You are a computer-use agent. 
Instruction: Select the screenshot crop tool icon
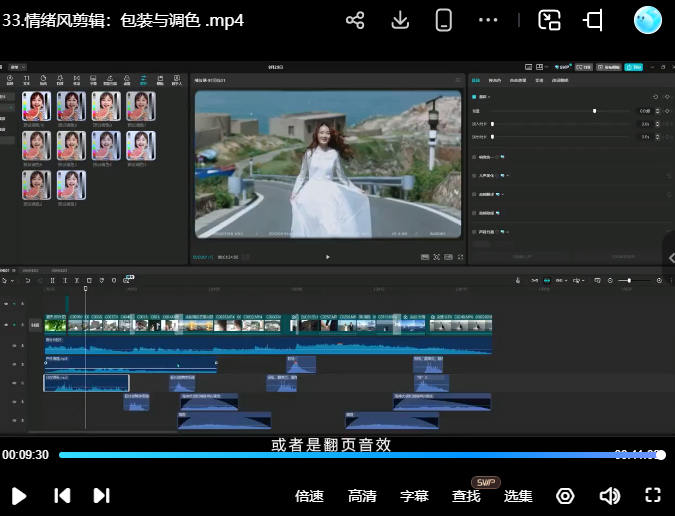[x=594, y=20]
